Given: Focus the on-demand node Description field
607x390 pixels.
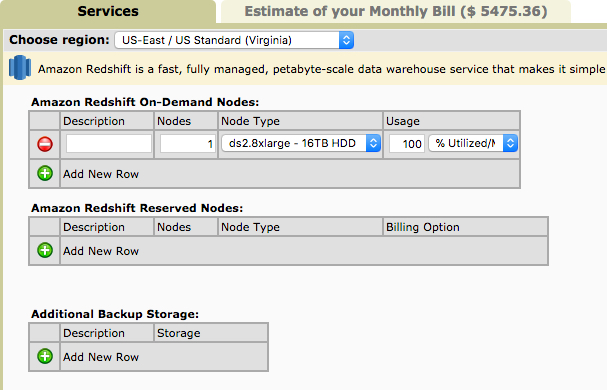Looking at the screenshot, I should coord(108,144).
